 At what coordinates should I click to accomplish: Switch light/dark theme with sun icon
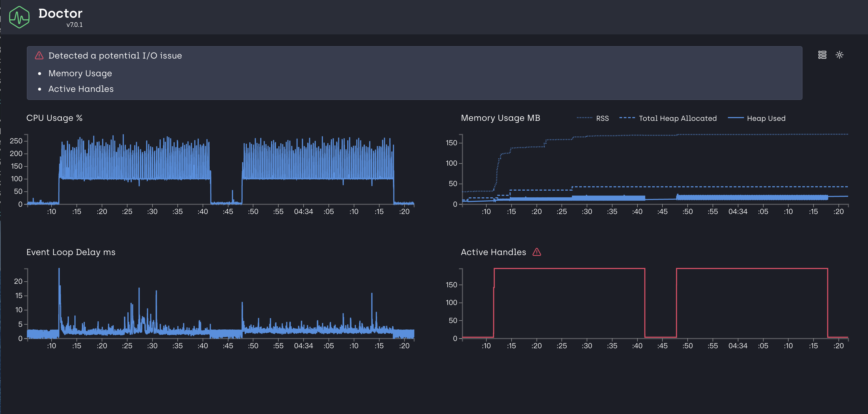[839, 55]
